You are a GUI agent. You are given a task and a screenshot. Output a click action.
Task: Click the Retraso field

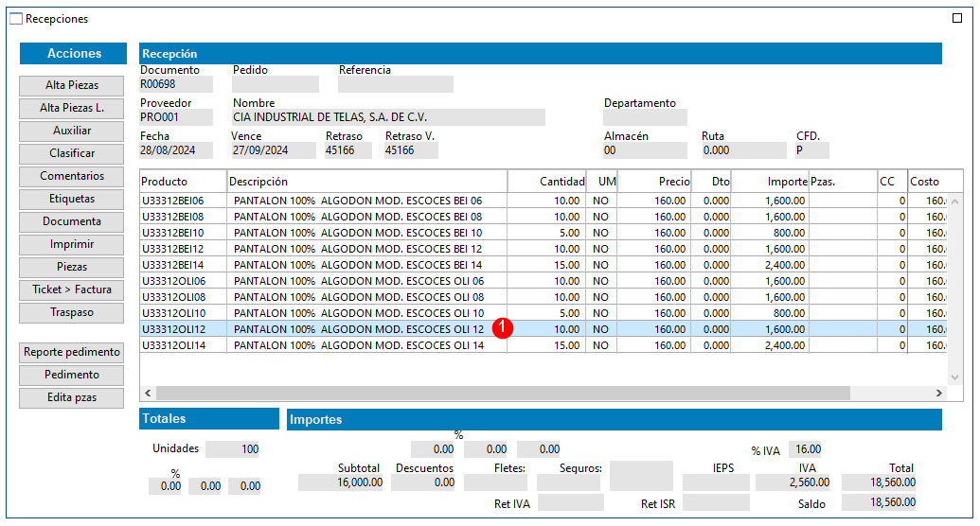[x=348, y=150]
